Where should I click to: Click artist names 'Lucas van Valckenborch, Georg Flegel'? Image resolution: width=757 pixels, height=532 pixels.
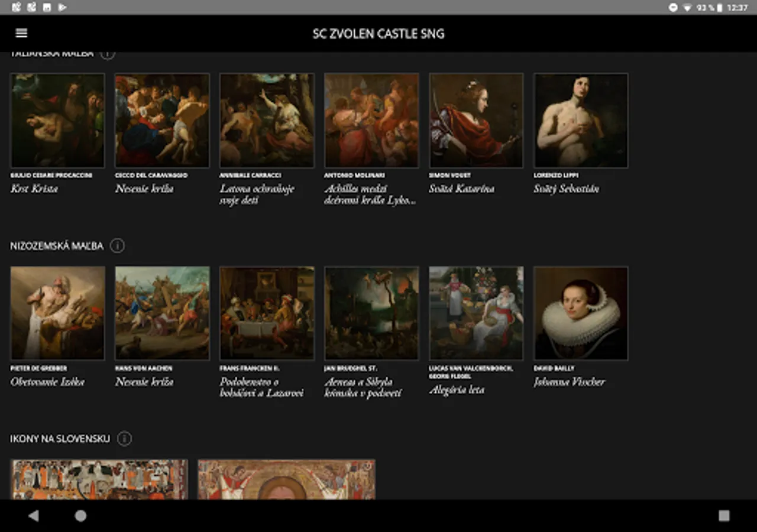pos(471,372)
